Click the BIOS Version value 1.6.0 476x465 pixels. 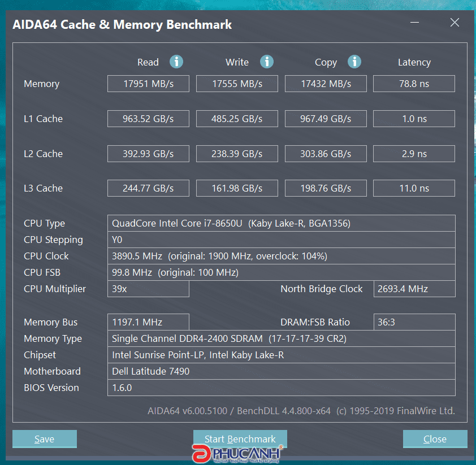[x=282, y=388]
